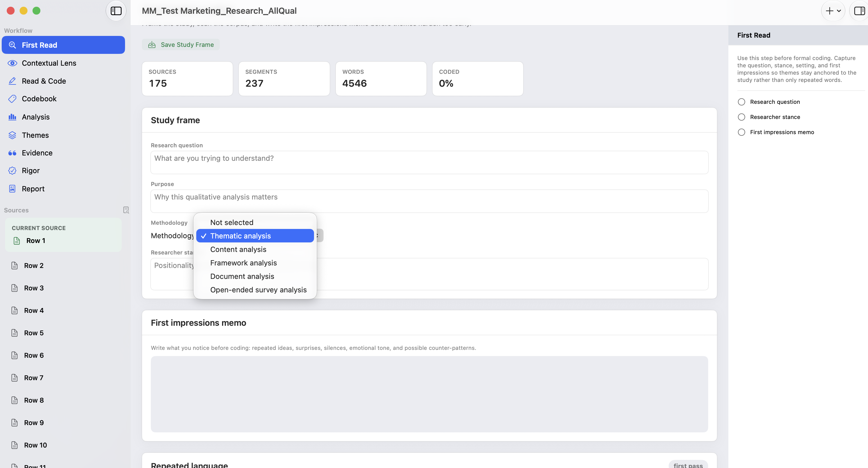Click the Read & Code pencil icon

pyautogui.click(x=12, y=81)
